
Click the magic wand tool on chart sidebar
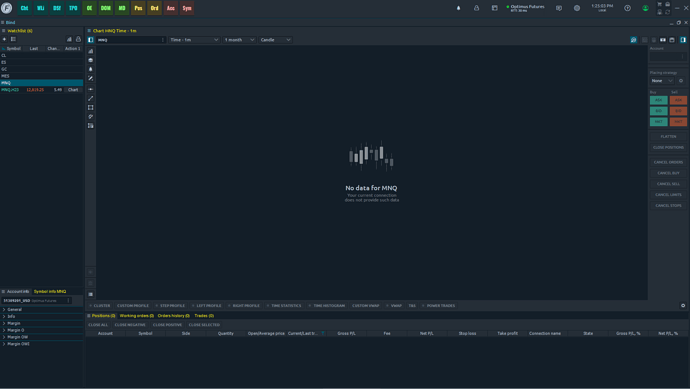coord(91,78)
